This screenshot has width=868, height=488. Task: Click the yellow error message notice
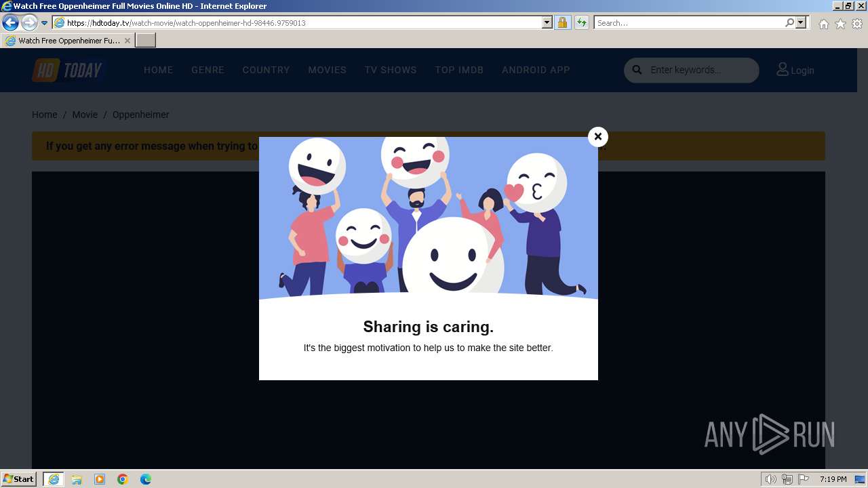[429, 146]
